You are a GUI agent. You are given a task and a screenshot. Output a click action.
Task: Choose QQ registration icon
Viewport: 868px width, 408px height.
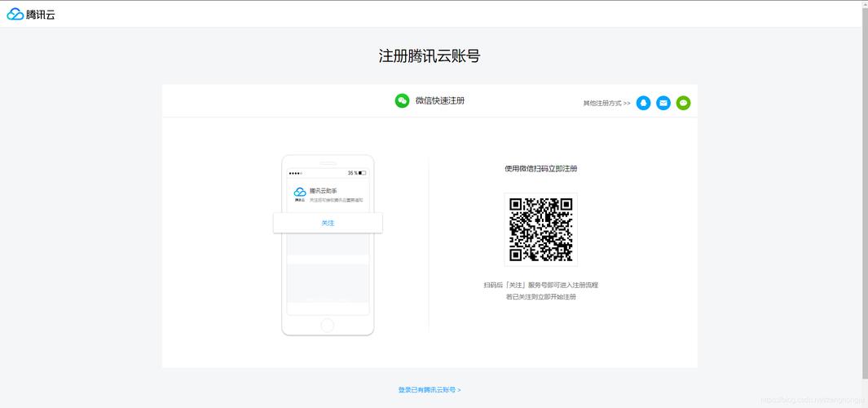click(643, 103)
